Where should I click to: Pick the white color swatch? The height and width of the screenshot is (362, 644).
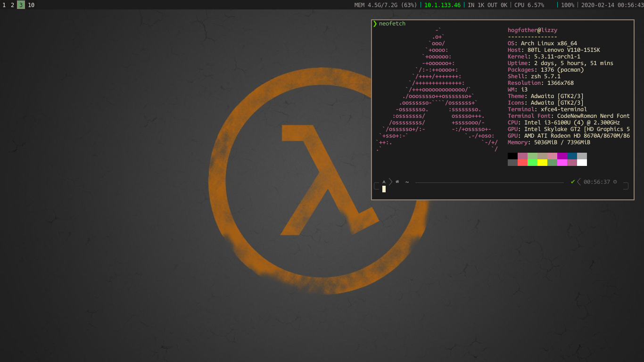pyautogui.click(x=582, y=163)
